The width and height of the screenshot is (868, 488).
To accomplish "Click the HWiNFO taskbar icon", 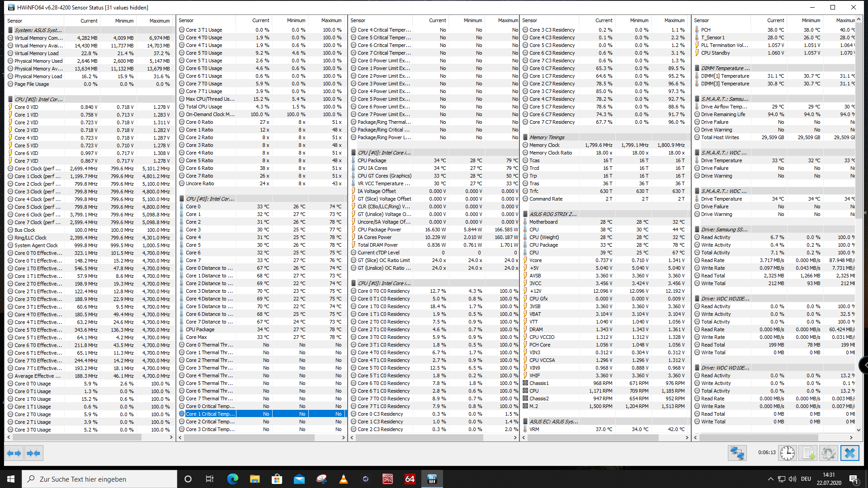I will 432,479.
